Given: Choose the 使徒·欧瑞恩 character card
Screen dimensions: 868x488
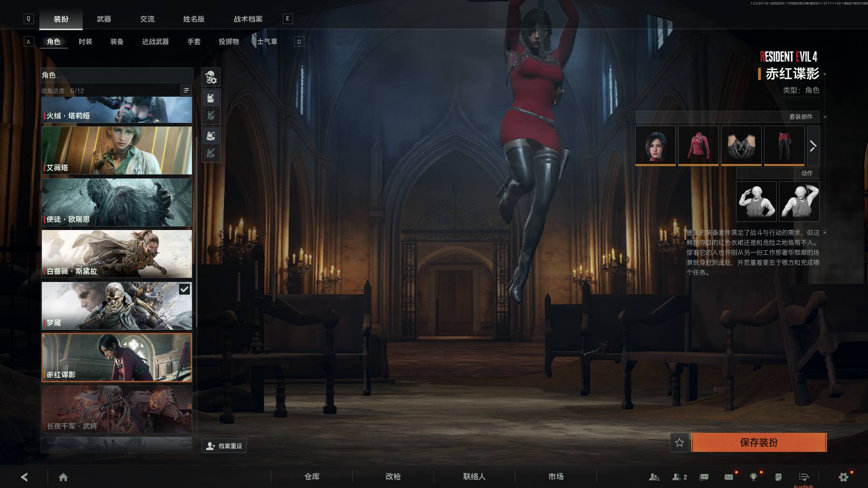Looking at the screenshot, I should 117,202.
